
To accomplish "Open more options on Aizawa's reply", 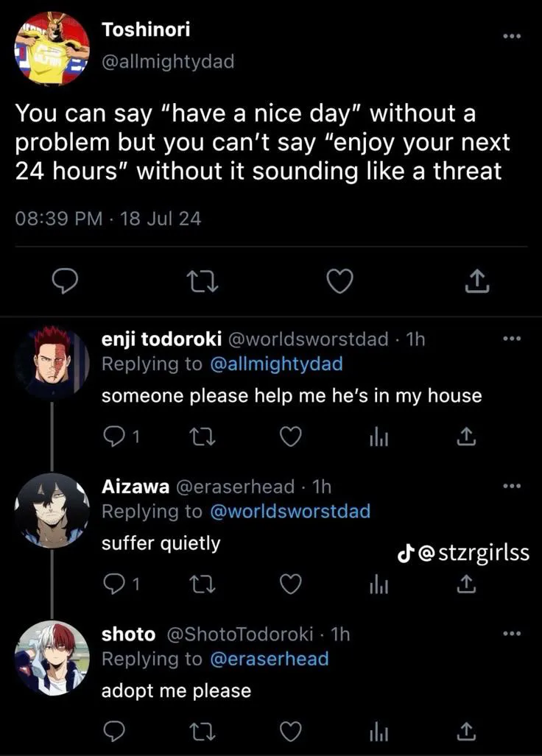I will pos(510,486).
